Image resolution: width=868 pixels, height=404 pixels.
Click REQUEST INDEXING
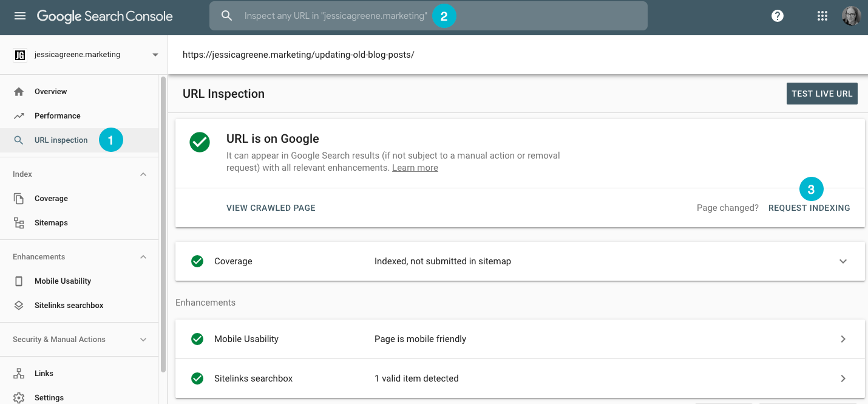tap(809, 208)
